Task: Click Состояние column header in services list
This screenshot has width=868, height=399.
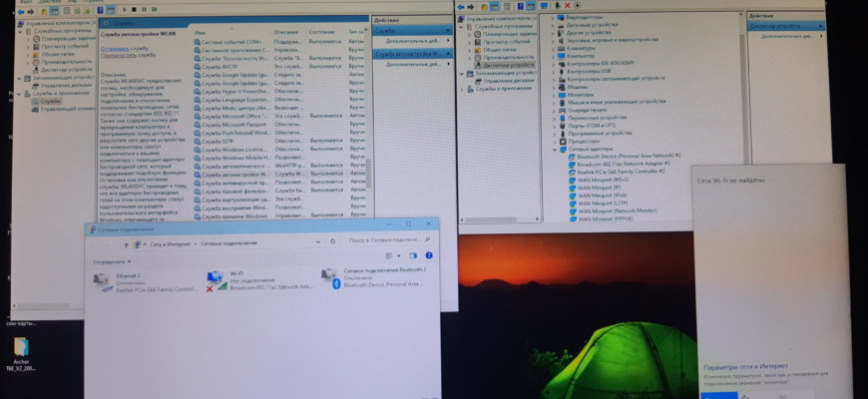Action: click(x=321, y=33)
